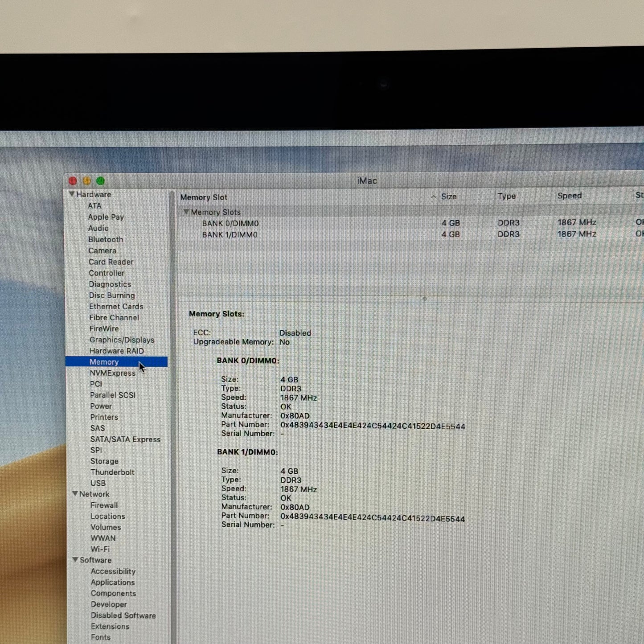Open the Power hardware entry

click(x=101, y=406)
